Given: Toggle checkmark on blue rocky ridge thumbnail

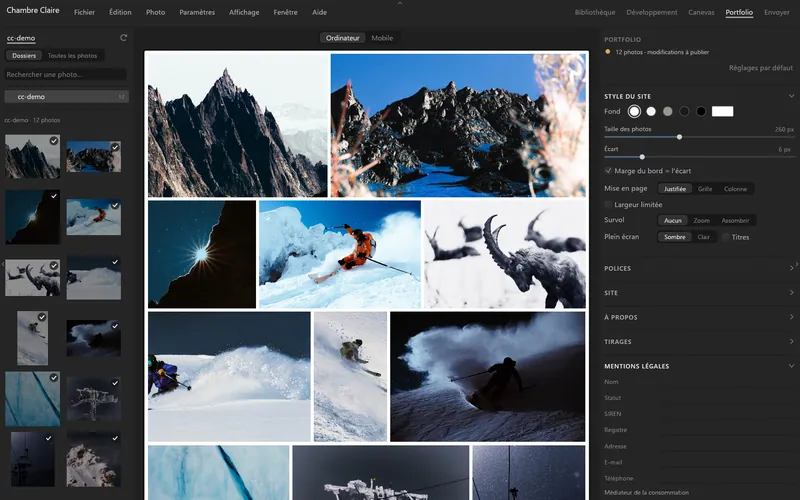Looking at the screenshot, I should tap(115, 147).
